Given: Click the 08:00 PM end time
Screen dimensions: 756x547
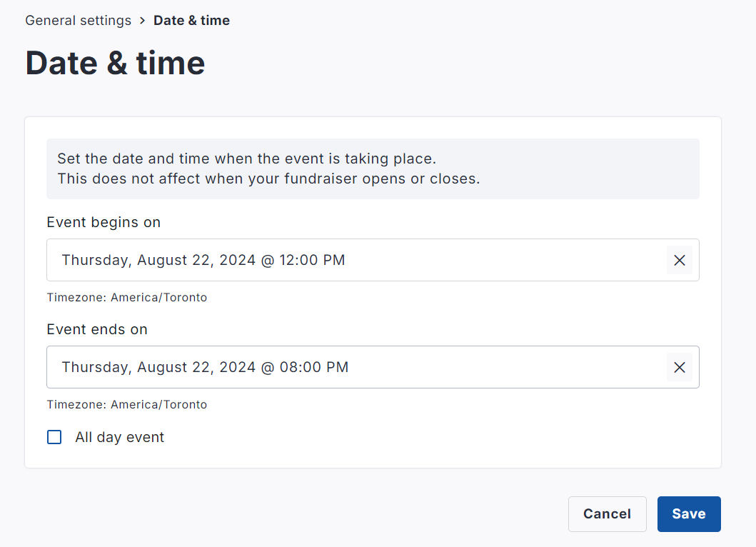Looking at the screenshot, I should pos(313,367).
